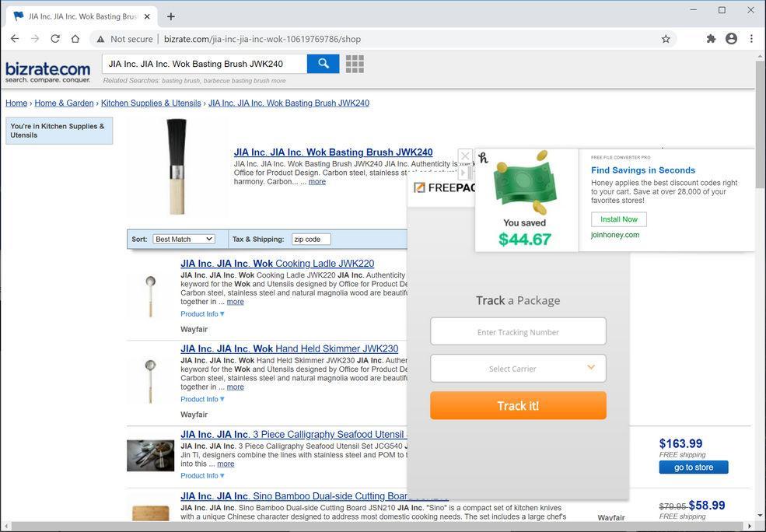The image size is (766, 532).
Task: Open the browser profile account icon
Action: pyautogui.click(x=731, y=39)
